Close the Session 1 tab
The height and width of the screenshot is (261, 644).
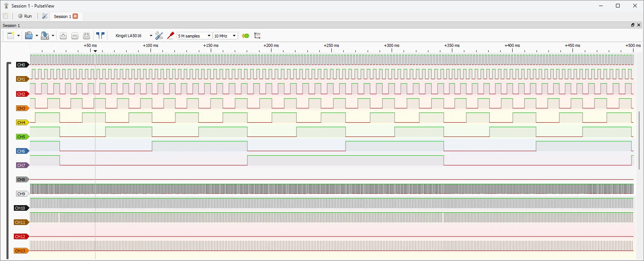click(75, 16)
